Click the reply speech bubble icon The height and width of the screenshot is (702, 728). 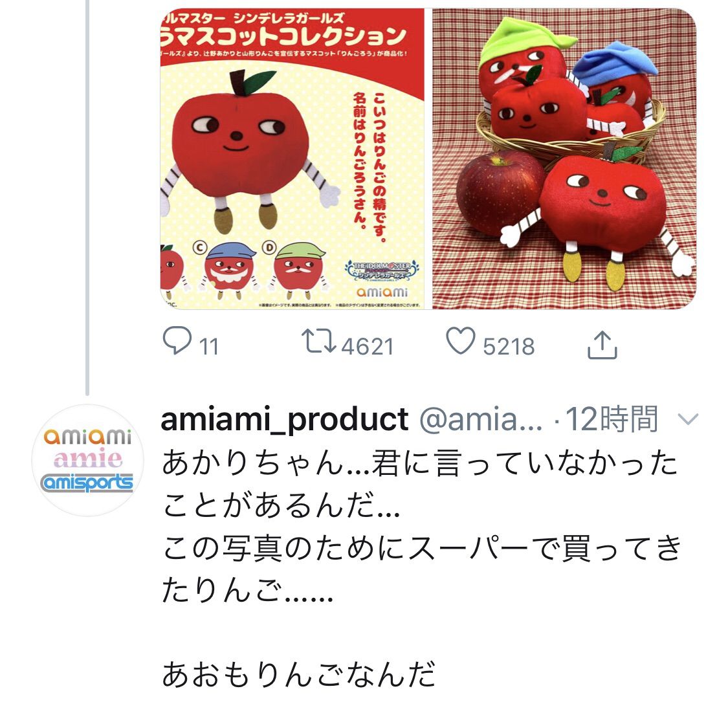[177, 341]
